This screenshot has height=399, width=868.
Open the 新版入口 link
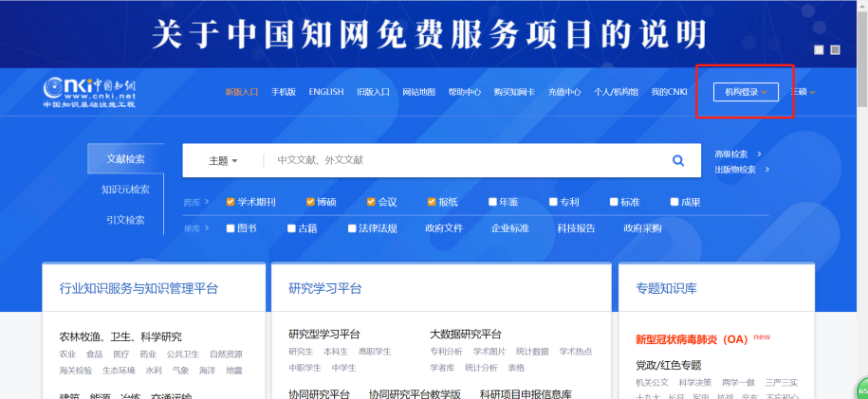point(242,92)
